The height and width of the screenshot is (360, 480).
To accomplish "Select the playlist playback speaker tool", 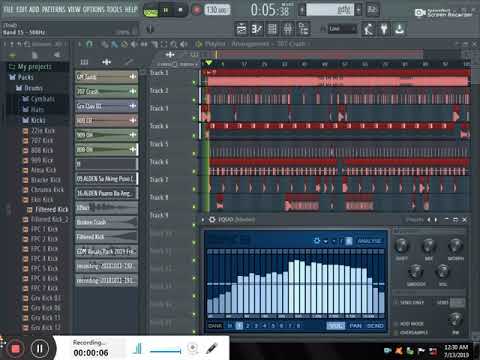I will coord(183,44).
